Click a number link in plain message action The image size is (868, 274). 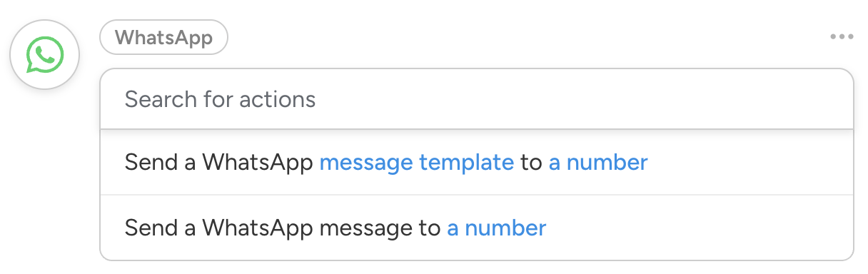tap(497, 228)
